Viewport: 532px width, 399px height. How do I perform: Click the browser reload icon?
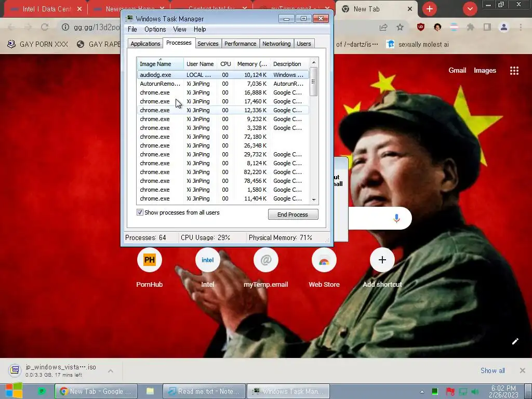[x=45, y=27]
